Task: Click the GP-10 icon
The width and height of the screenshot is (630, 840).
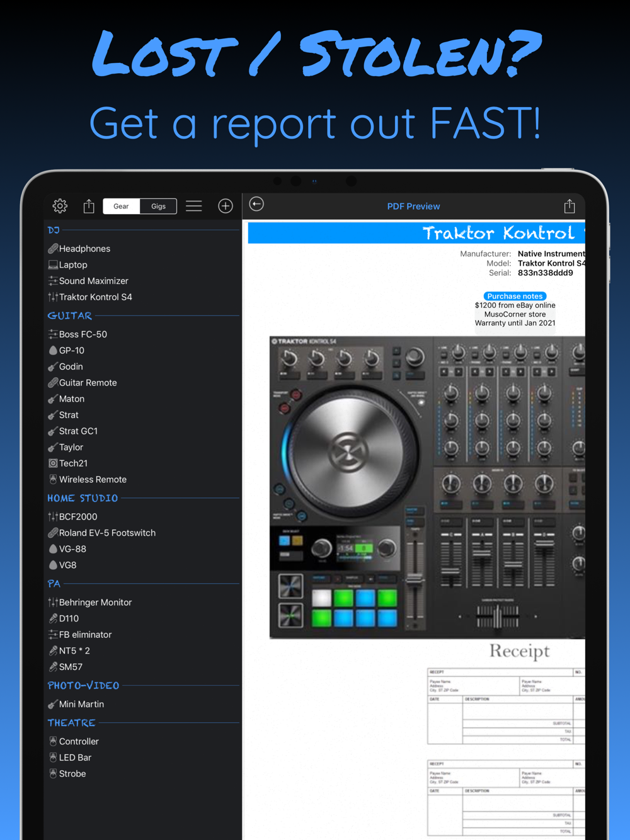Action: (53, 351)
